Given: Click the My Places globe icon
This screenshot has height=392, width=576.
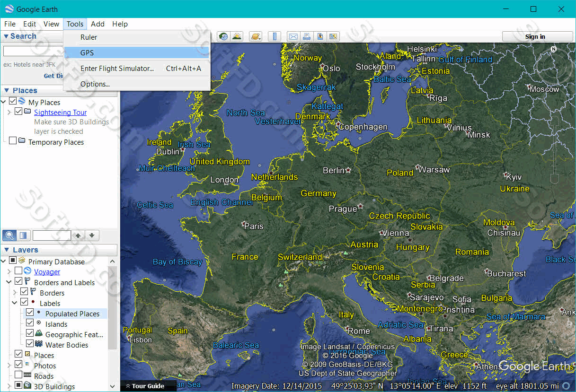Looking at the screenshot, I should 22,101.
